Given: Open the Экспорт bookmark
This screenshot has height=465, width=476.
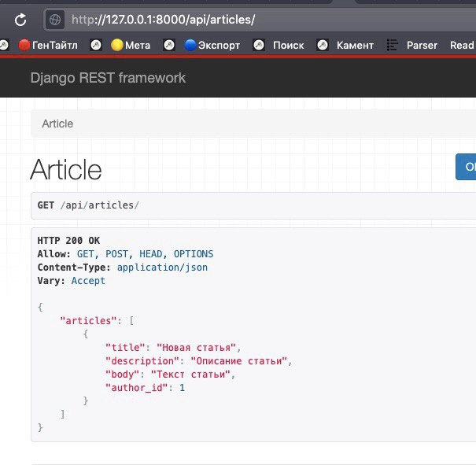Looking at the screenshot, I should pyautogui.click(x=219, y=45).
